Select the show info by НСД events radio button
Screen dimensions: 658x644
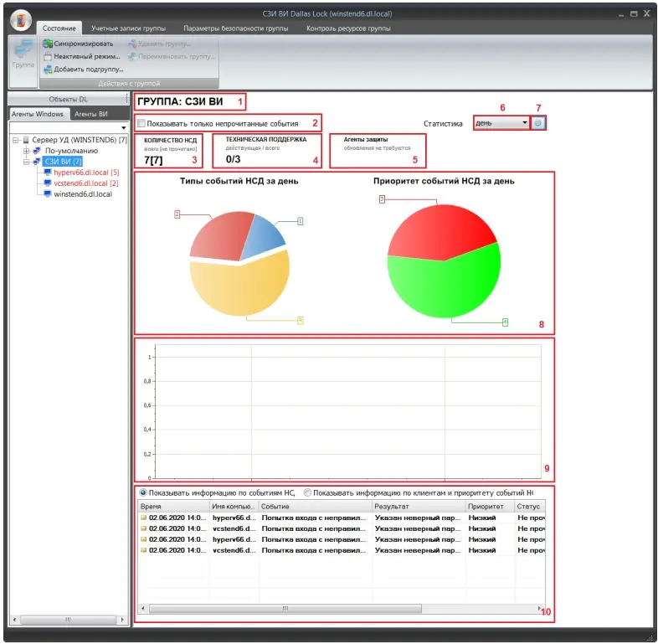[143, 492]
